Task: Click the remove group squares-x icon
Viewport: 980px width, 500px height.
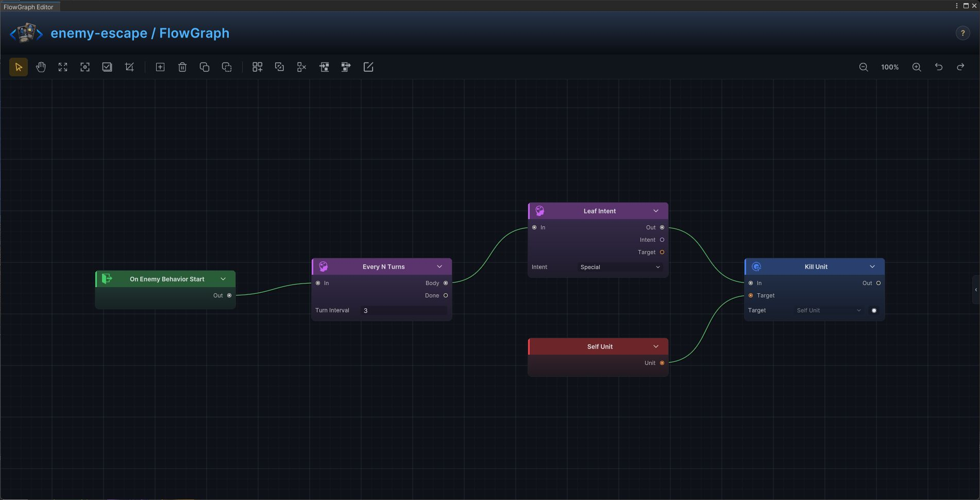Action: 302,67
